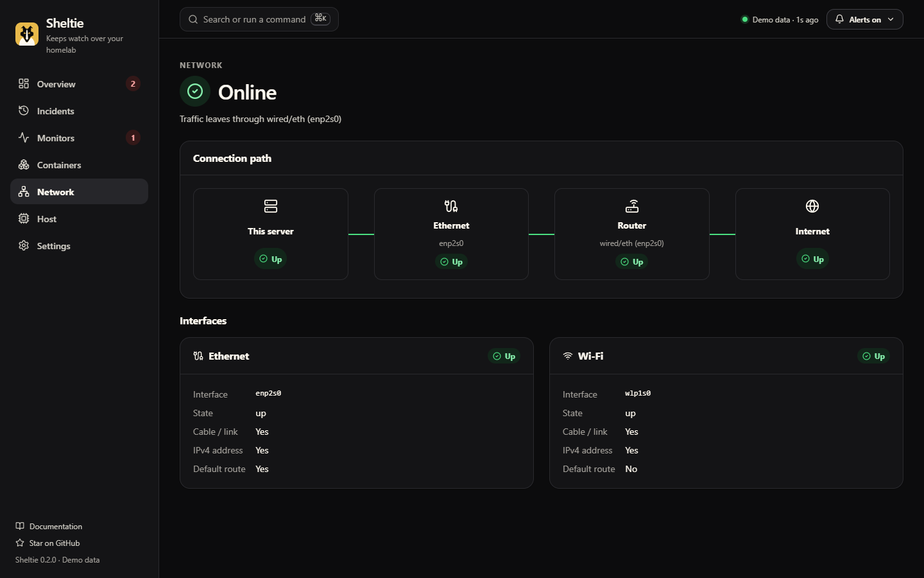Click the search magnifier icon

click(x=193, y=19)
